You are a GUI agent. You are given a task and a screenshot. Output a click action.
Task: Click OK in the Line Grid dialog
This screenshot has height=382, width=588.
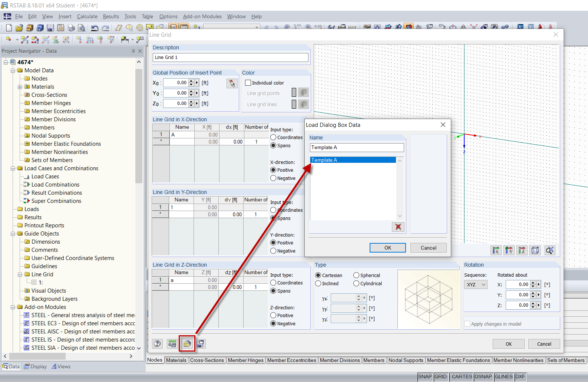pyautogui.click(x=509, y=344)
